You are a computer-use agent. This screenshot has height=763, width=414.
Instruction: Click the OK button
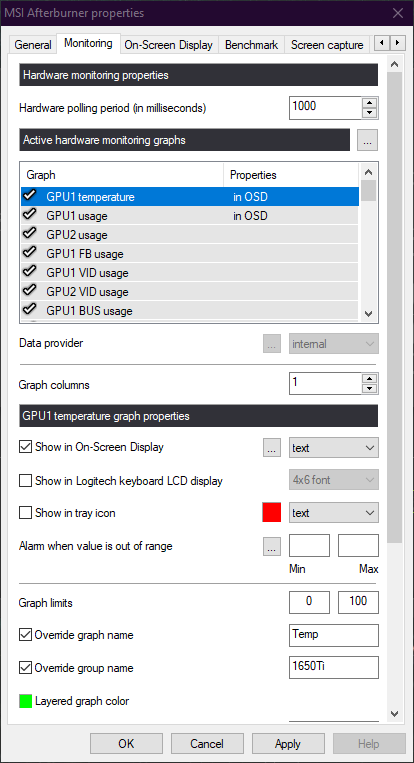click(126, 744)
